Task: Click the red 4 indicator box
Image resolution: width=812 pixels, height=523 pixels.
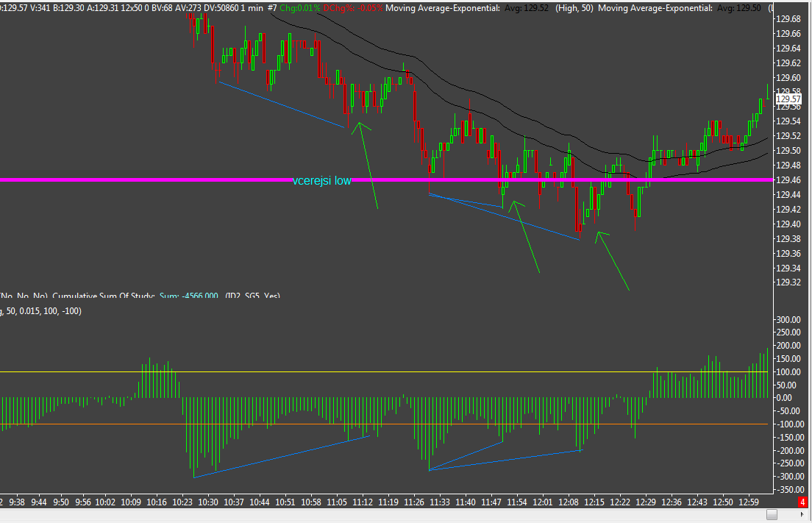Action: 802,502
